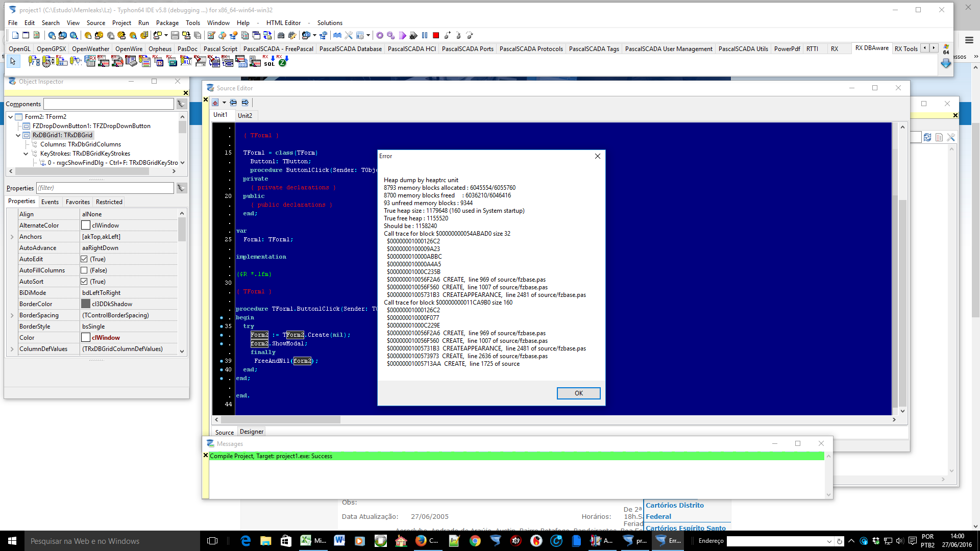Open Chrome from the taskbar
980x551 pixels.
[475, 541]
